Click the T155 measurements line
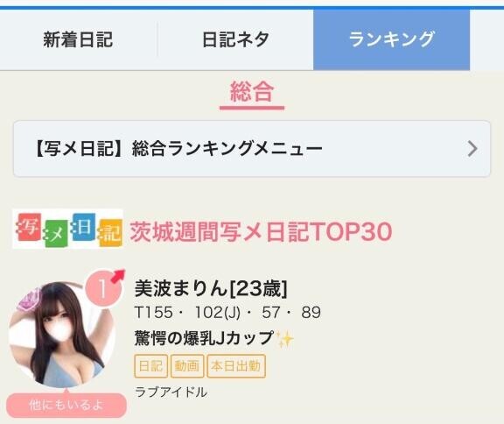504x424 pixels. 227,313
